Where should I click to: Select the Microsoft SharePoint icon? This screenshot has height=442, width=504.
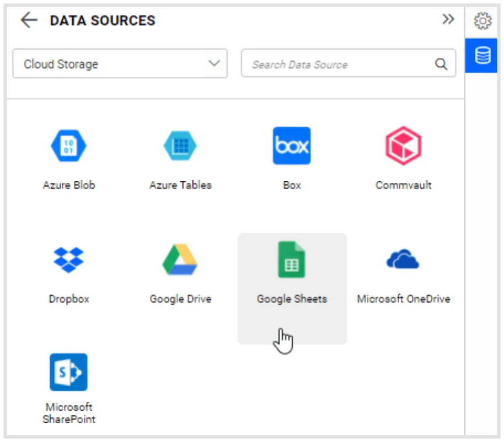pos(69,372)
